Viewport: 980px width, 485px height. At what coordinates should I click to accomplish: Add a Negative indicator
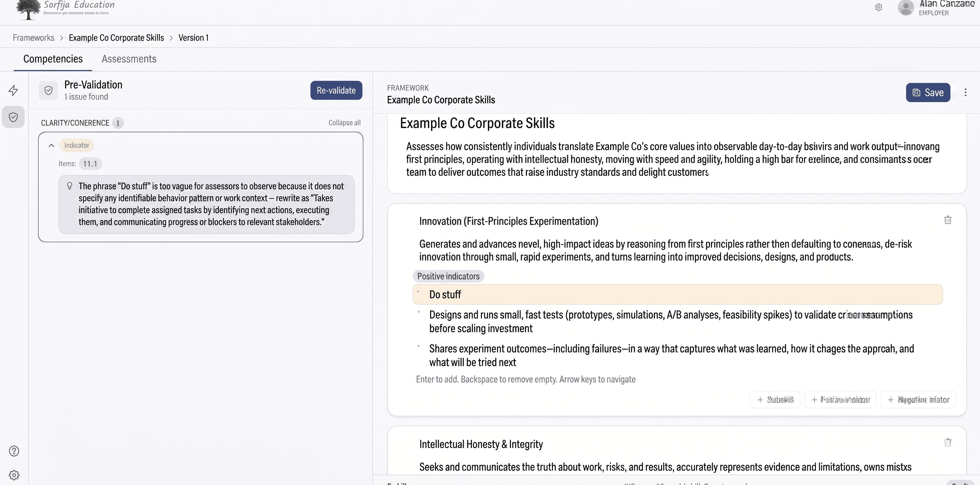click(918, 400)
